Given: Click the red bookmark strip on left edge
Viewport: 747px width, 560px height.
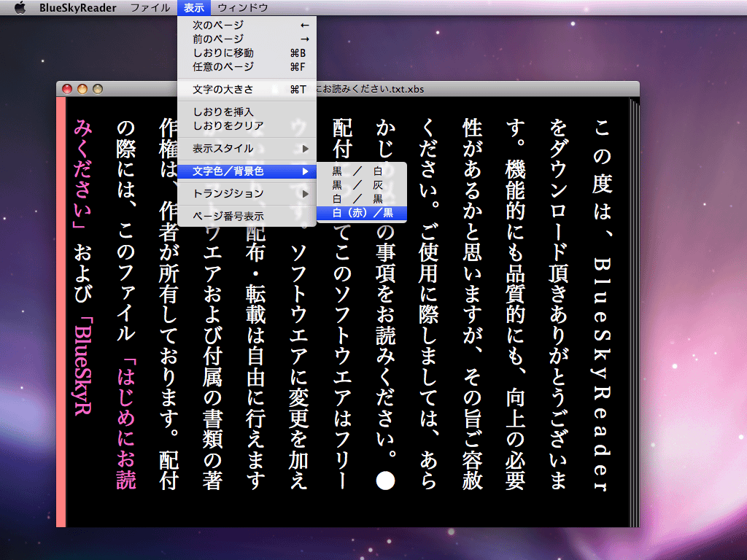Looking at the screenshot, I should [x=61, y=312].
